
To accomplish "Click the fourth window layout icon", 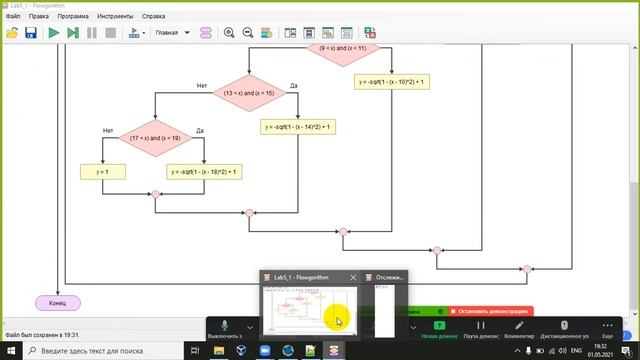I will point(347,33).
